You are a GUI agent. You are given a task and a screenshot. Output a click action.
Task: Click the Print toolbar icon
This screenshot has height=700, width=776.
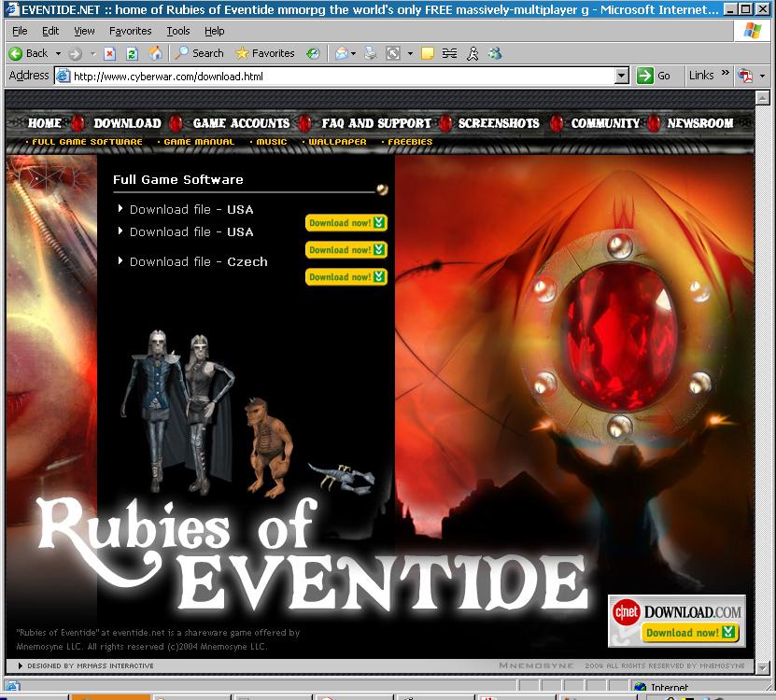pyautogui.click(x=370, y=53)
